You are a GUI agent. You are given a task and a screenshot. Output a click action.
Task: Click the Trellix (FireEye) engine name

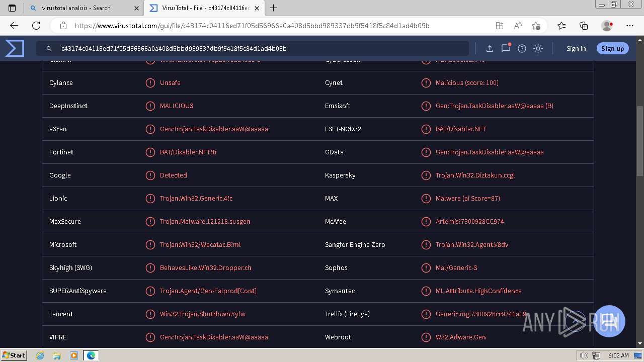pyautogui.click(x=347, y=314)
